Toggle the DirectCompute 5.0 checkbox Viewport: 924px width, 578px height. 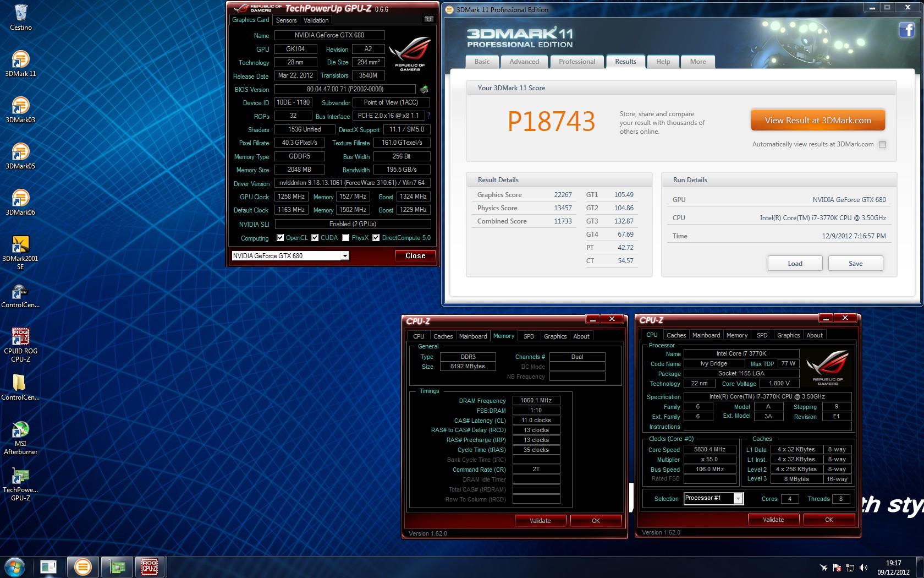376,238
